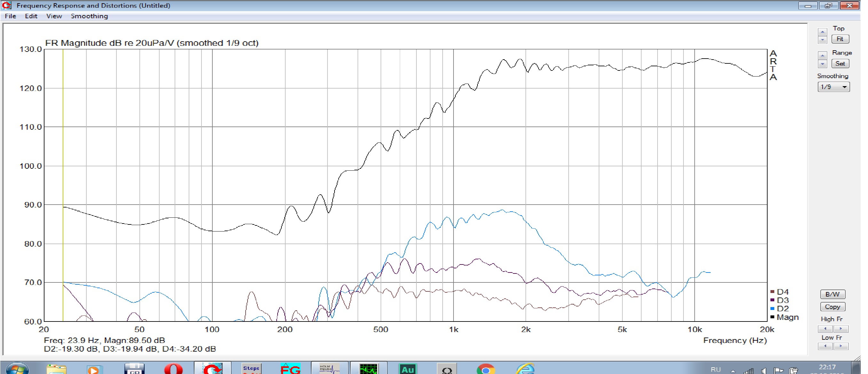
Task: Open the green spectrum analyzer taskbar icon
Action: point(369,369)
